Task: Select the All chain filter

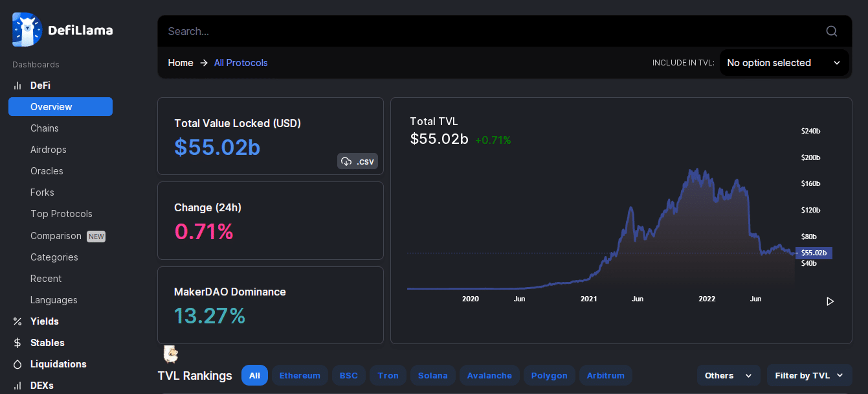Action: coord(254,375)
